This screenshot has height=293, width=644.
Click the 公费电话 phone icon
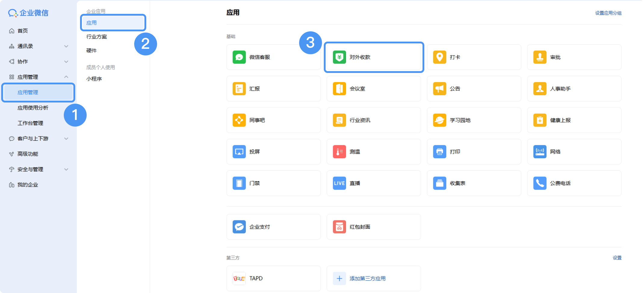(540, 183)
